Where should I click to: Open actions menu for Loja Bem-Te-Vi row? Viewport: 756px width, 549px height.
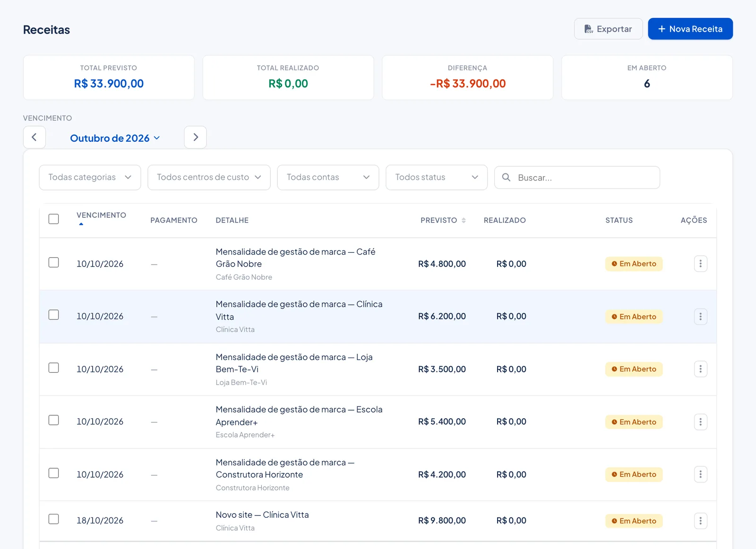coord(700,369)
